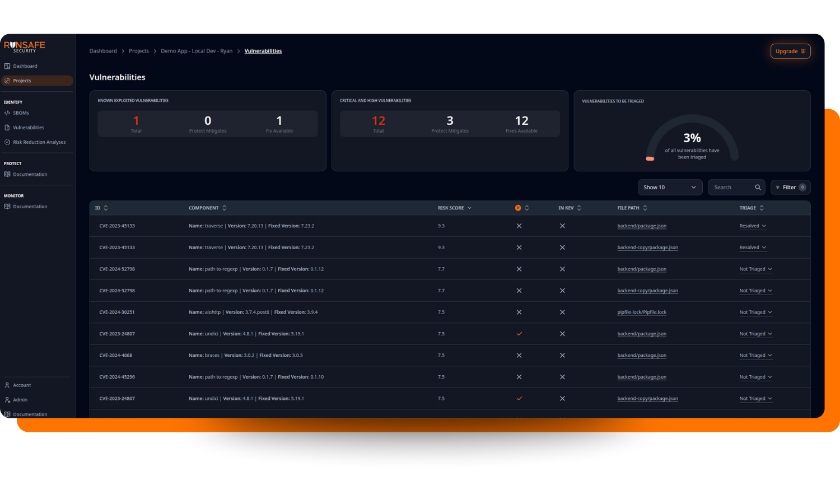The width and height of the screenshot is (840, 504).
Task: Select Demo App - Local Dev - Ryan breadcrumb
Action: [x=197, y=50]
